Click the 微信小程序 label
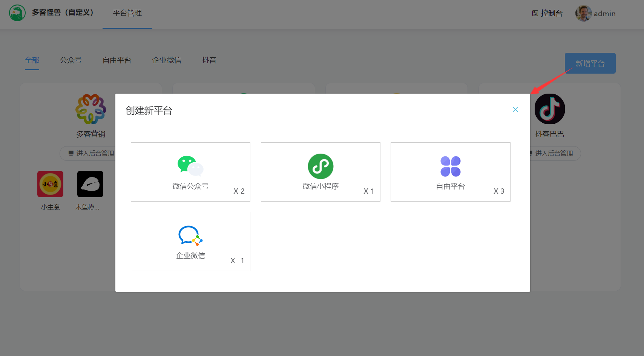The width and height of the screenshot is (644, 356). click(320, 186)
